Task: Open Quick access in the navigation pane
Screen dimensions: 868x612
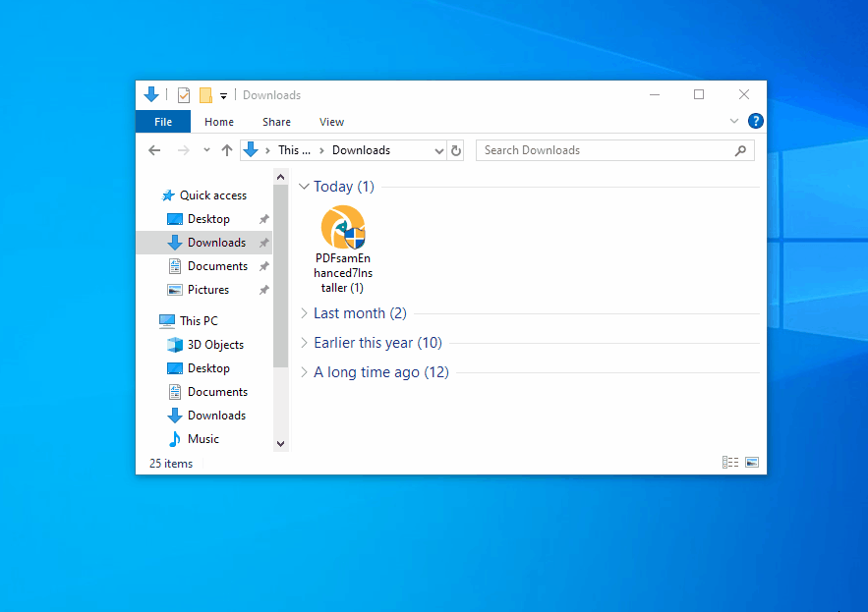Action: click(210, 195)
